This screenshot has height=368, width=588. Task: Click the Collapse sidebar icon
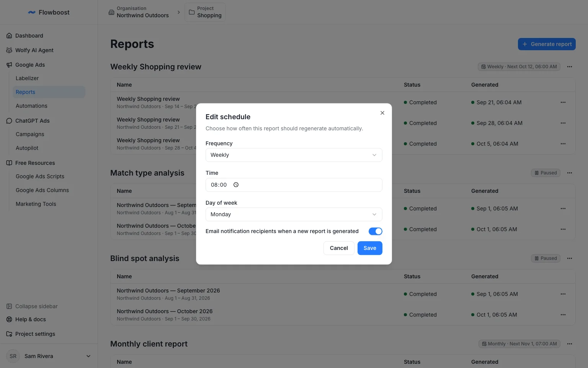click(9, 306)
